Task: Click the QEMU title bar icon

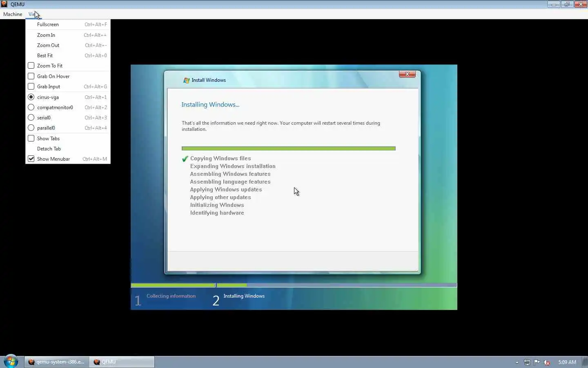Action: pyautogui.click(x=4, y=4)
